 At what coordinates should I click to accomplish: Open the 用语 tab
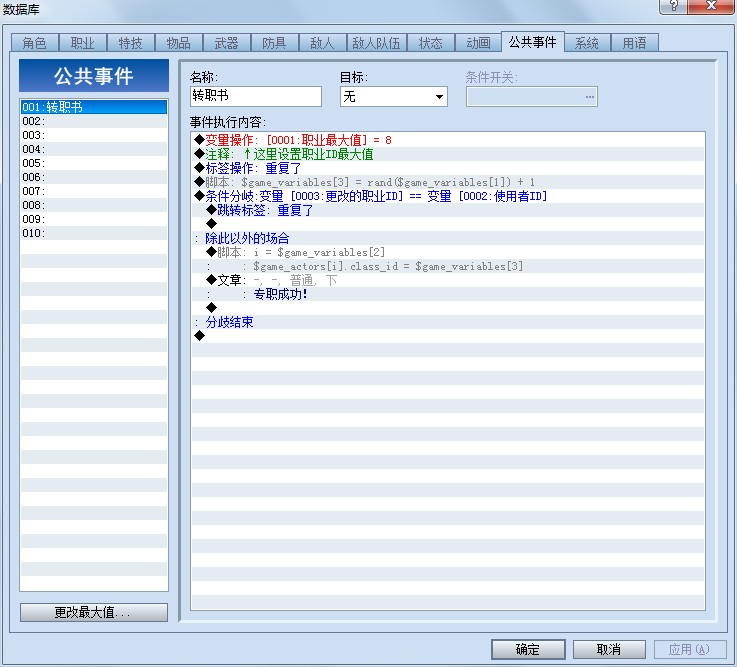[x=635, y=43]
